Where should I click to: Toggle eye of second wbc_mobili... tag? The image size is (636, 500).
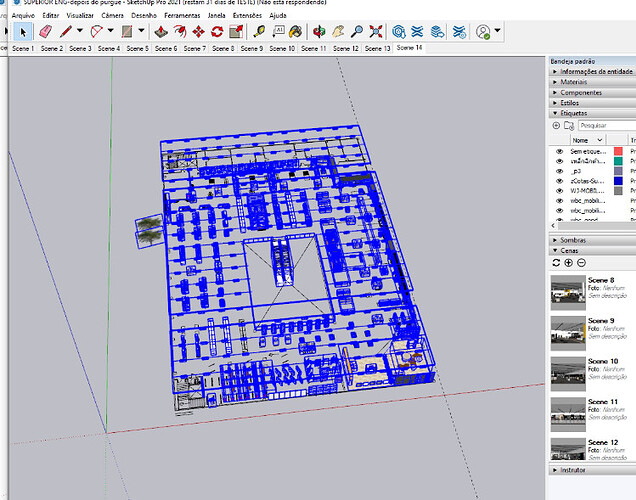click(559, 210)
